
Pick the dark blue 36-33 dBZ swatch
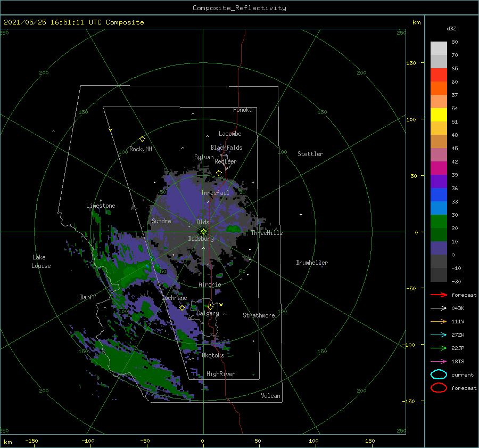439,195
